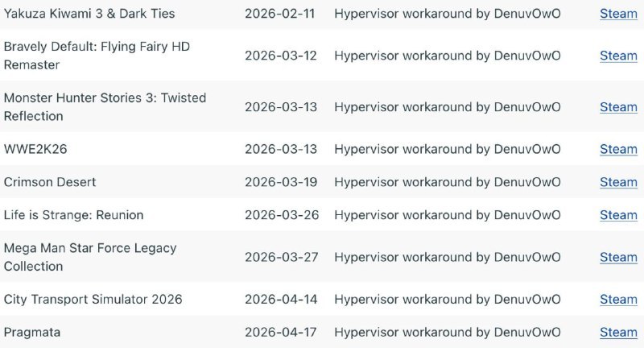Open Steam link for Yakuza Kiwami 3
644x348 pixels.
(618, 14)
